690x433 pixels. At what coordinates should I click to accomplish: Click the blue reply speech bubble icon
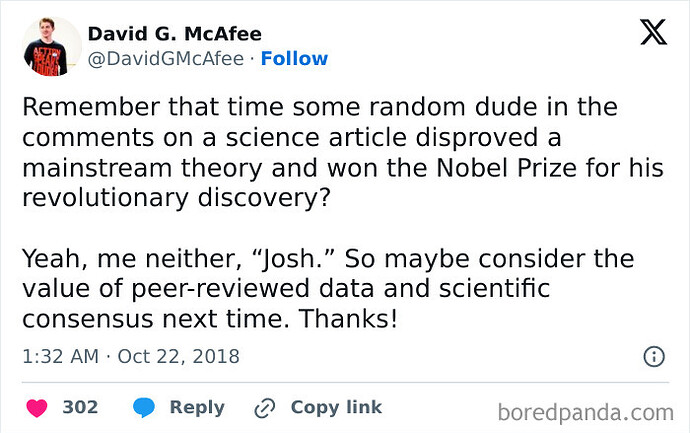click(144, 407)
